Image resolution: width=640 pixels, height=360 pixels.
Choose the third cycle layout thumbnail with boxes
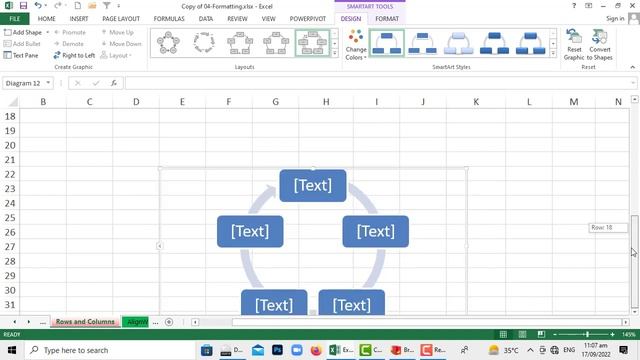click(240, 43)
